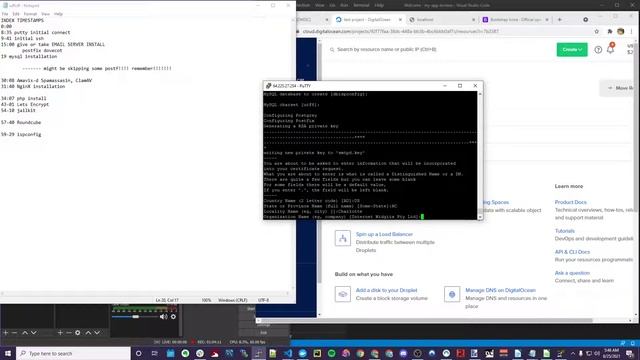Click the Chrome address bar URL
640x360 pixels.
tap(400, 31)
